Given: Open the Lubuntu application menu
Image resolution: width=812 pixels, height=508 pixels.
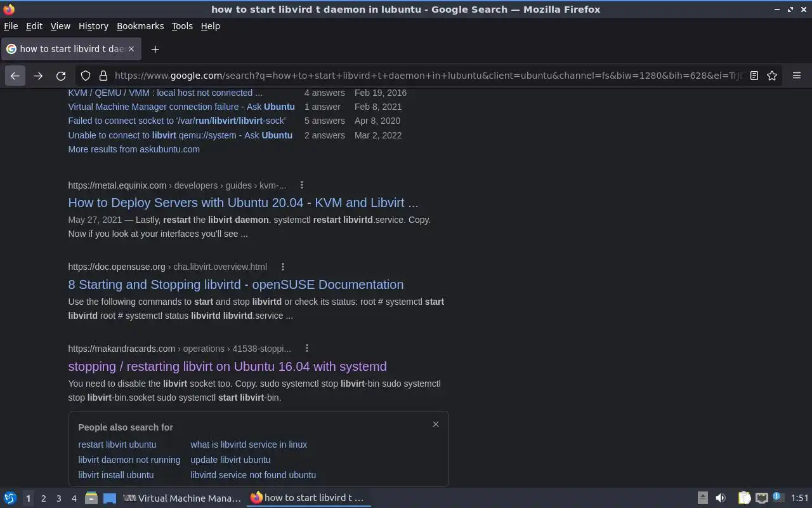Looking at the screenshot, I should 10,498.
